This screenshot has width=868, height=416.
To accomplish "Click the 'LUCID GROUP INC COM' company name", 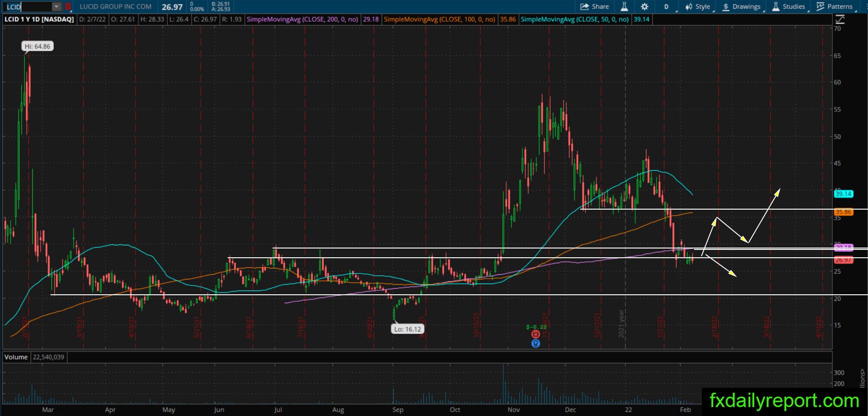I will pyautogui.click(x=115, y=6).
